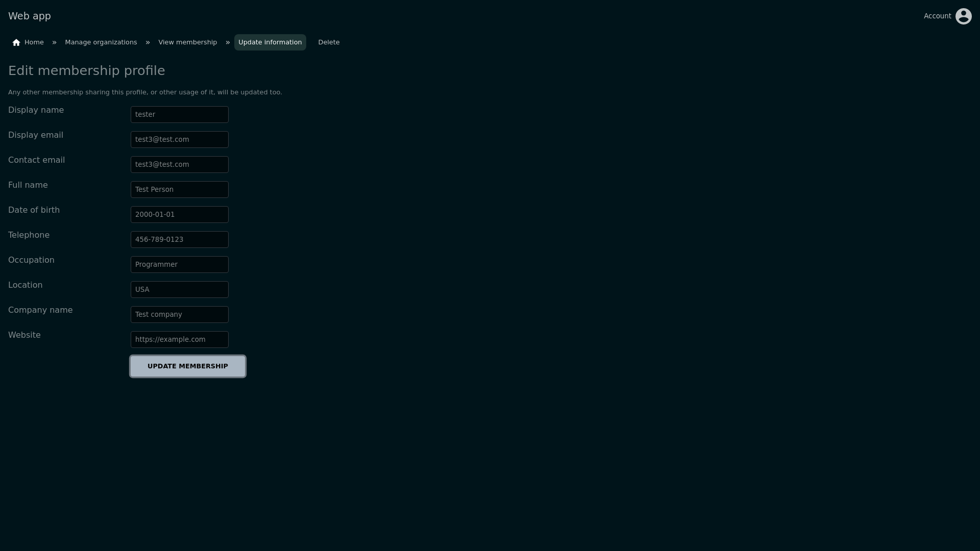Select the Contact email input
The image size is (980, 551).
[x=179, y=164]
